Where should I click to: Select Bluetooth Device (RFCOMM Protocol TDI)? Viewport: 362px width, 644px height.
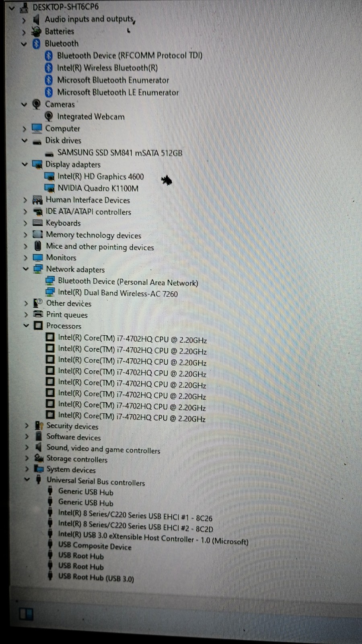(130, 56)
